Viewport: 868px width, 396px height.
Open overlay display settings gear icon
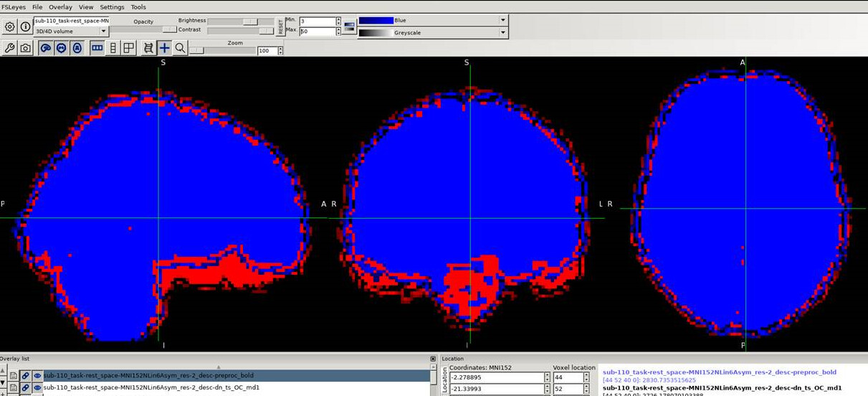(9, 27)
